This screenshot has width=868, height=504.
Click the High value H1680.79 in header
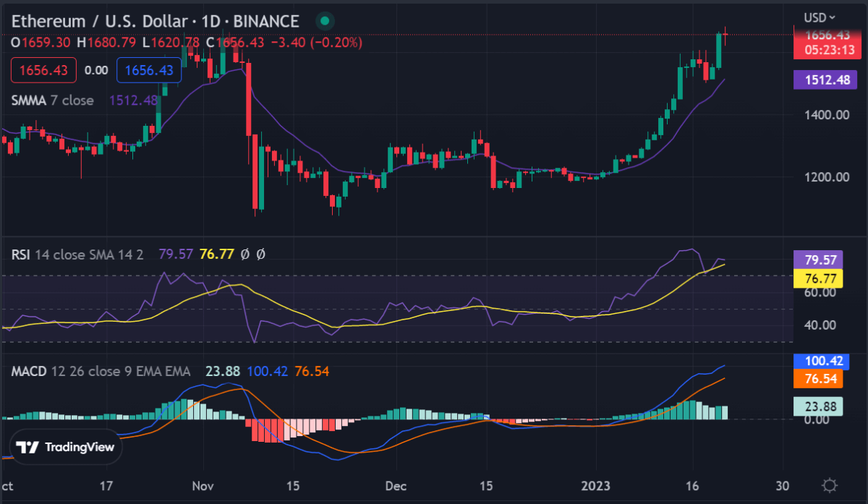pos(106,43)
